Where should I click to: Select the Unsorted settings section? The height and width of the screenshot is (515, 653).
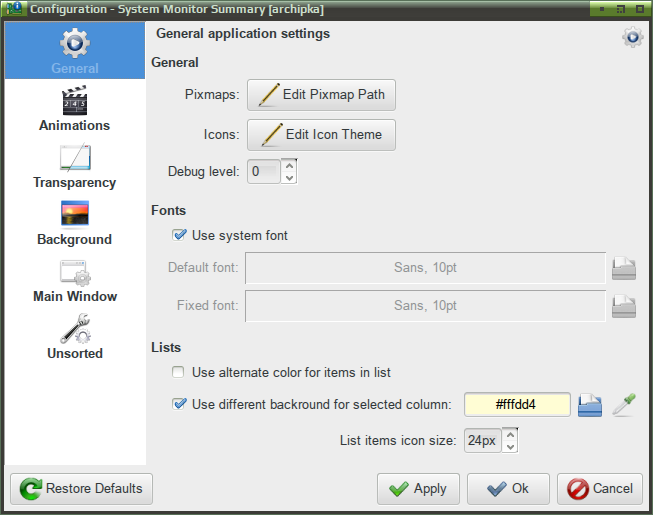click(x=75, y=337)
